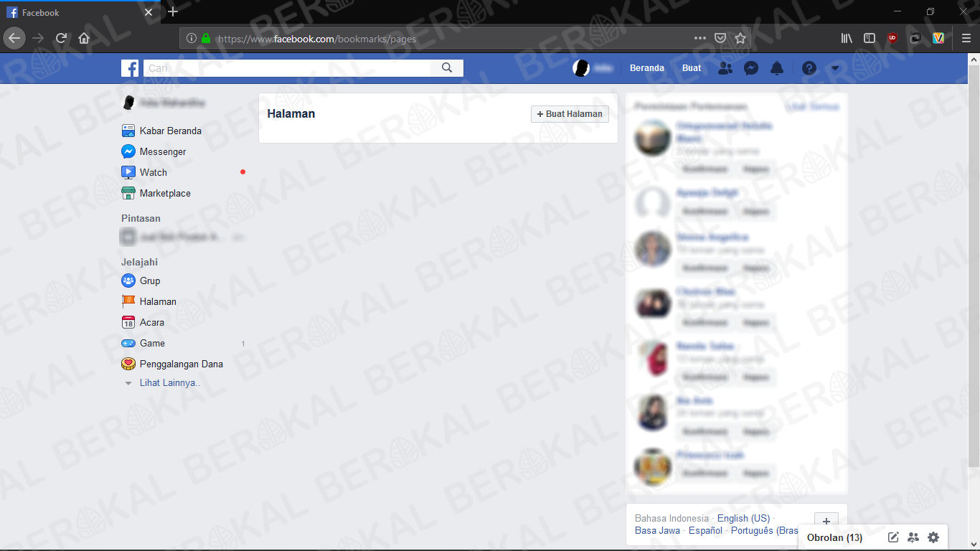Open the Buat menu in the navigation
The height and width of the screenshot is (551, 980).
(691, 68)
